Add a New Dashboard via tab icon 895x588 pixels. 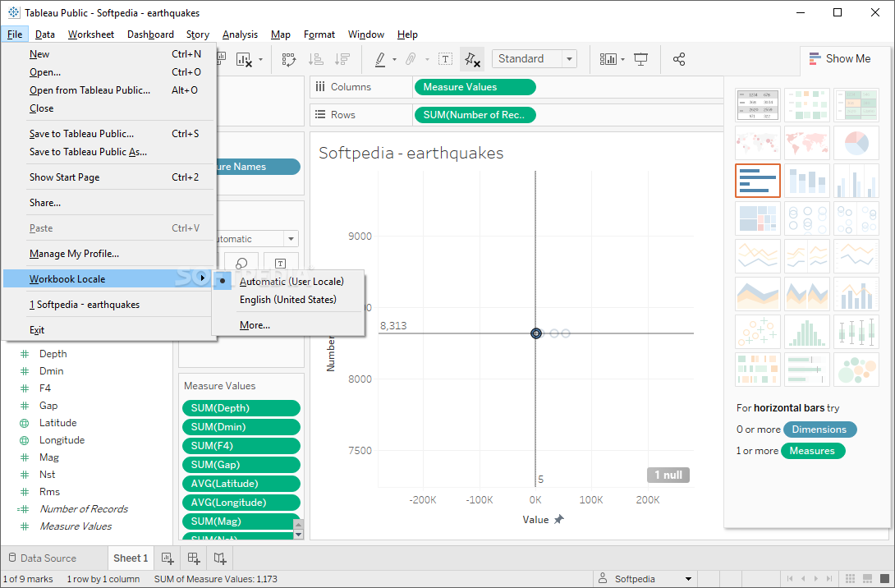pos(194,558)
